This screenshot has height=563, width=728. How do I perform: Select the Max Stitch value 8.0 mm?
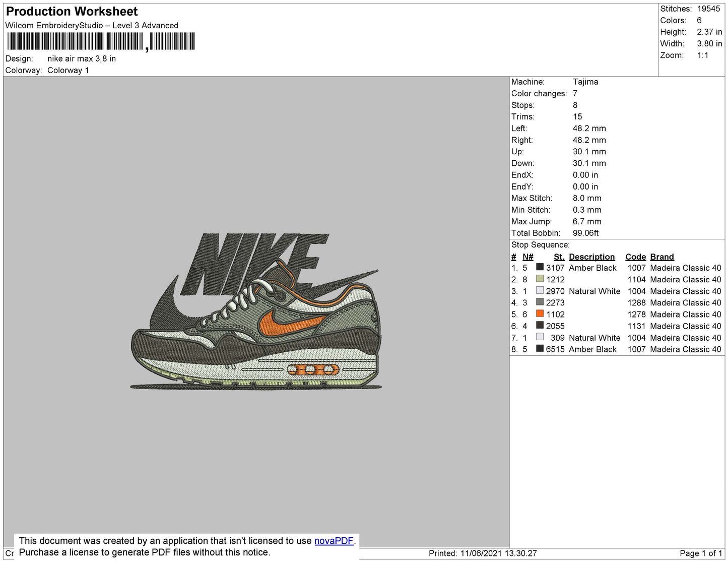pyautogui.click(x=587, y=198)
